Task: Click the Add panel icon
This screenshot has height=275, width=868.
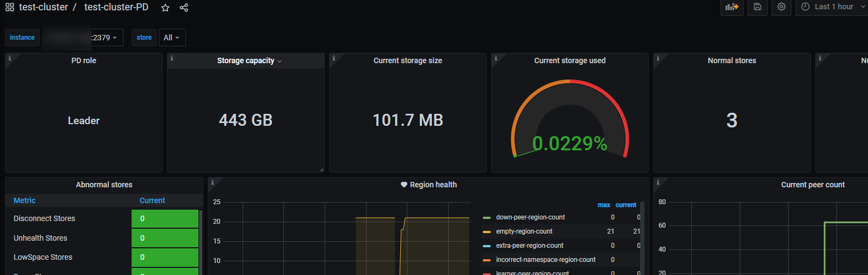Action: [732, 7]
